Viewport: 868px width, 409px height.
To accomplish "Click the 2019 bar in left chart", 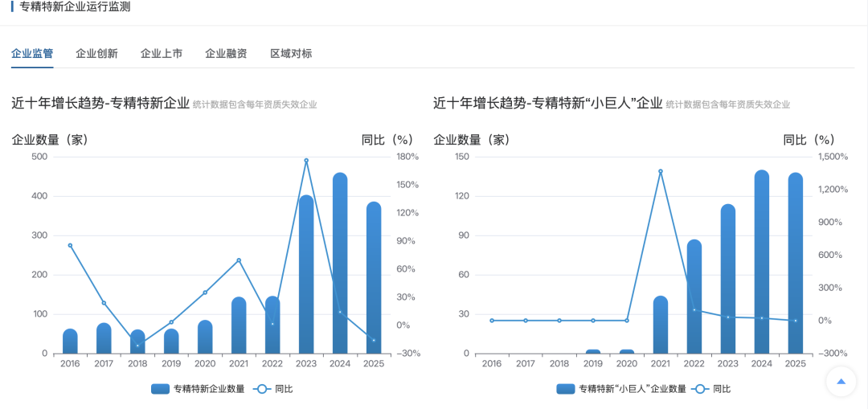I will tap(171, 342).
